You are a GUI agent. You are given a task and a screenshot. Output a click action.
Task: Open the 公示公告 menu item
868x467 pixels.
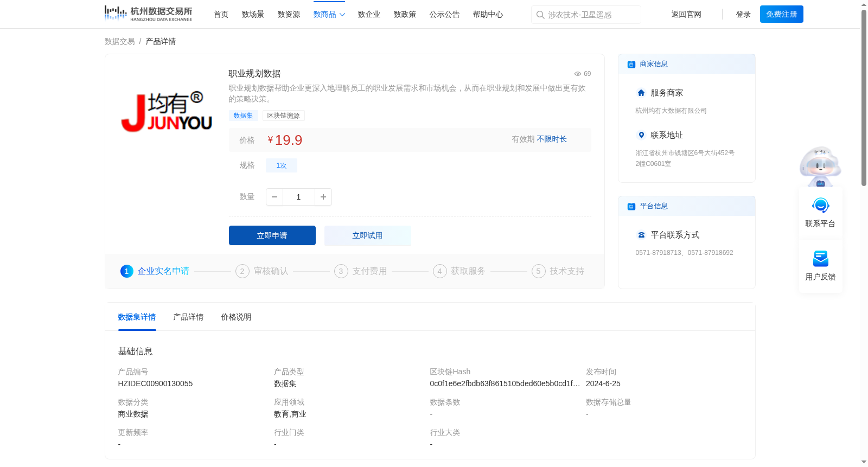tap(445, 15)
